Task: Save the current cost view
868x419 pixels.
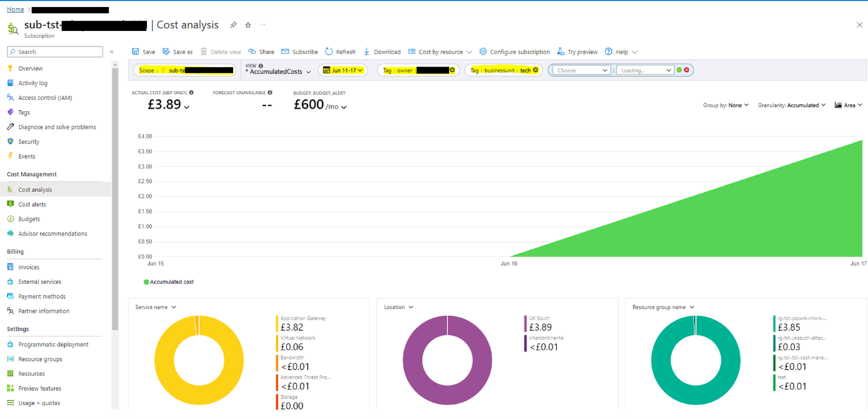Action: point(145,52)
